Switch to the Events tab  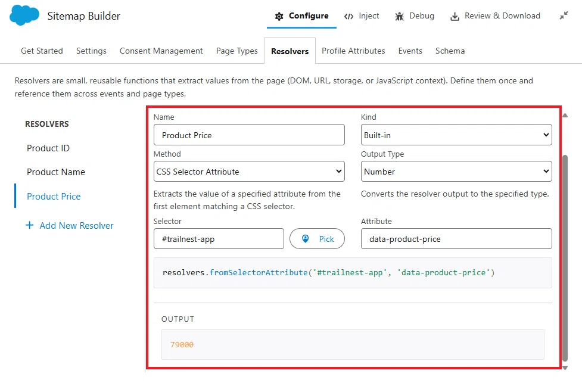coord(410,51)
